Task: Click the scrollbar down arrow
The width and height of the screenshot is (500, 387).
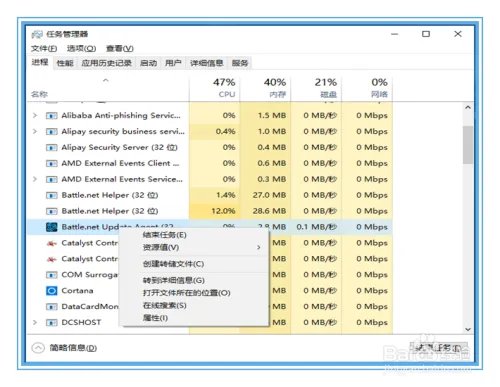Action: click(468, 329)
